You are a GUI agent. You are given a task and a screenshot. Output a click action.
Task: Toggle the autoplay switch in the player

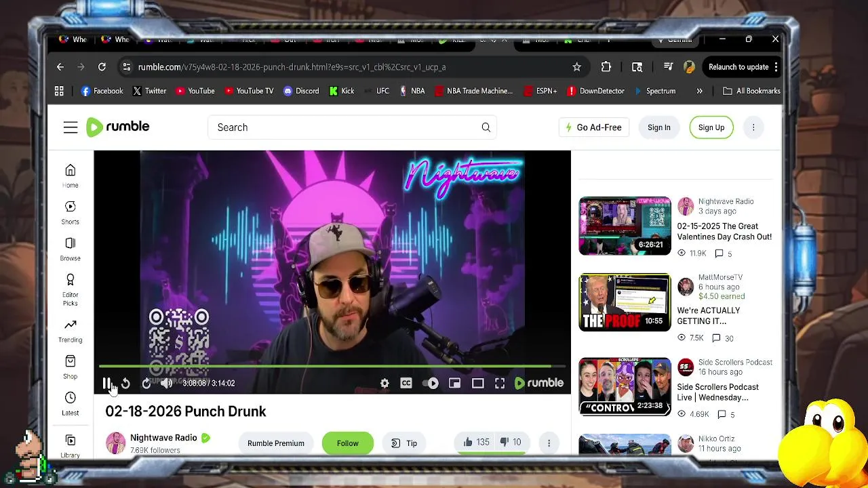(x=431, y=384)
